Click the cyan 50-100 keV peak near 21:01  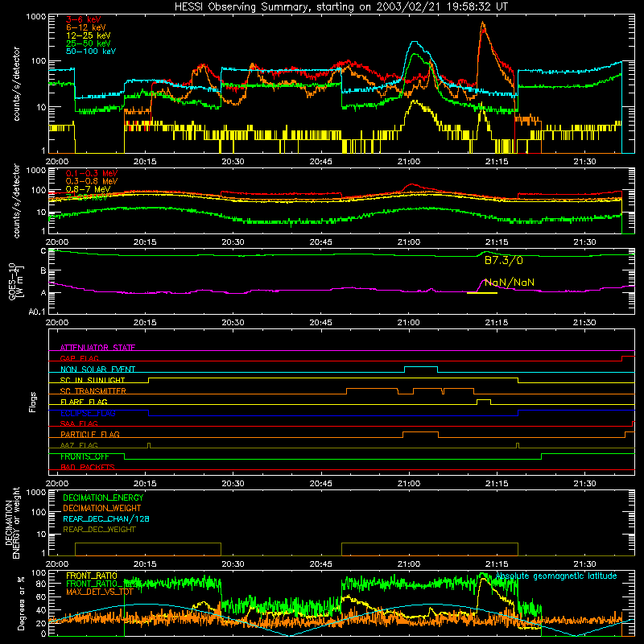[415, 43]
